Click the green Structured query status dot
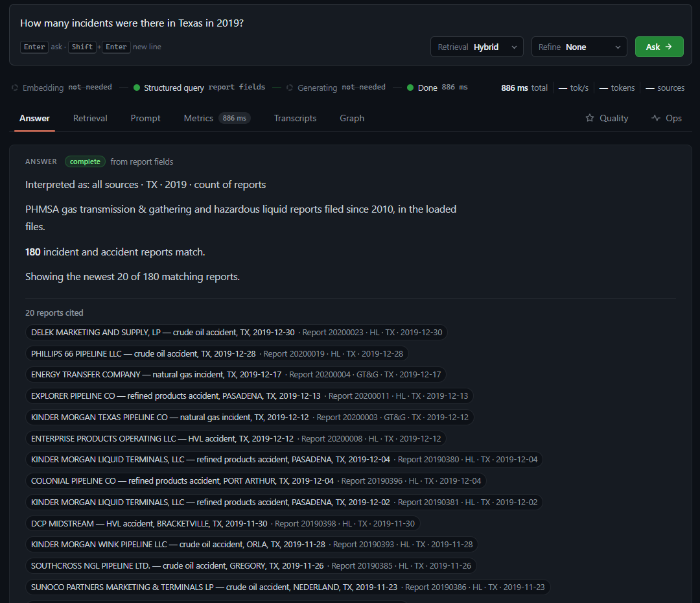The image size is (700, 603). tap(137, 88)
